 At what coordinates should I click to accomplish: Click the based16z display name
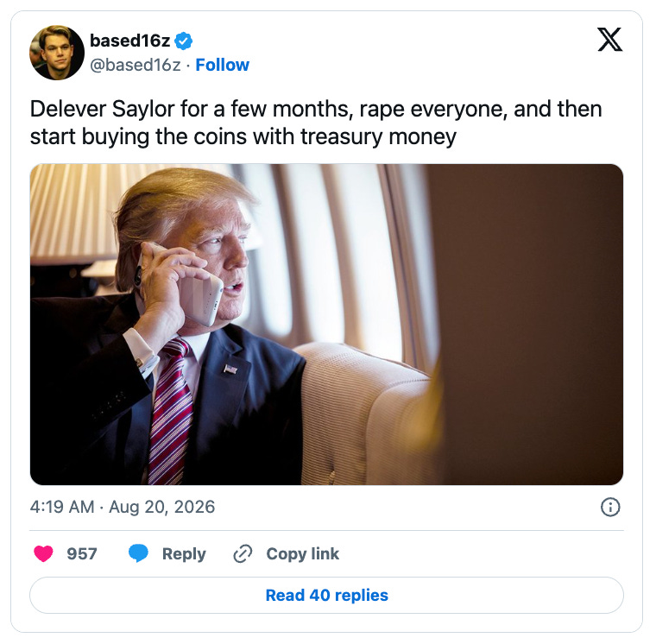pos(129,41)
